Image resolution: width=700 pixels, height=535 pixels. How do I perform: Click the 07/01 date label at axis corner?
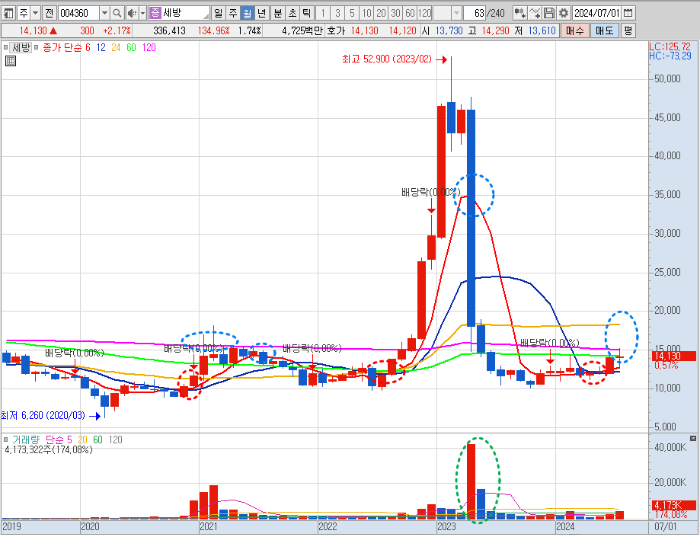click(666, 527)
